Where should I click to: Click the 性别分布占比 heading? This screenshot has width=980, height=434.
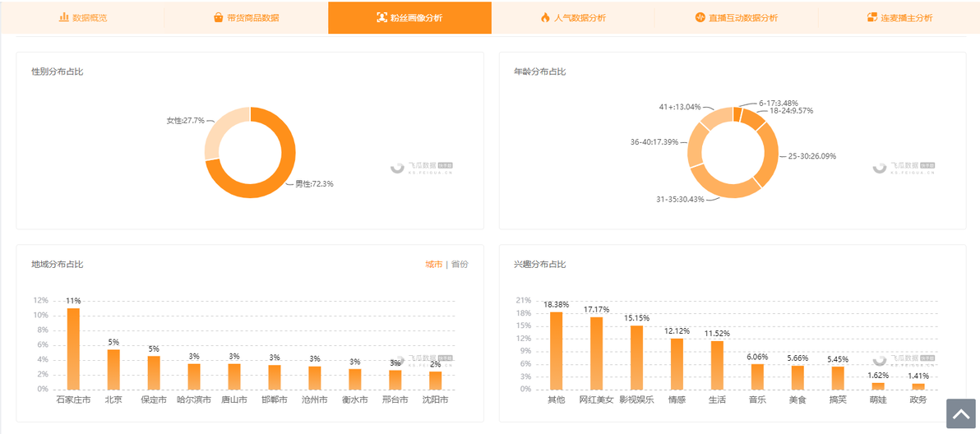tap(58, 72)
